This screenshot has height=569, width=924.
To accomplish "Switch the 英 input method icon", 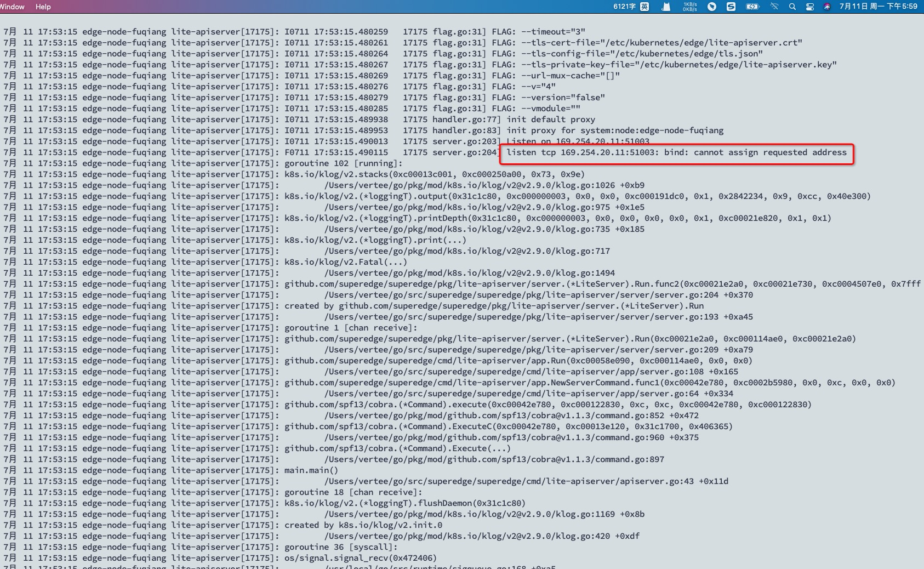I will (644, 7).
